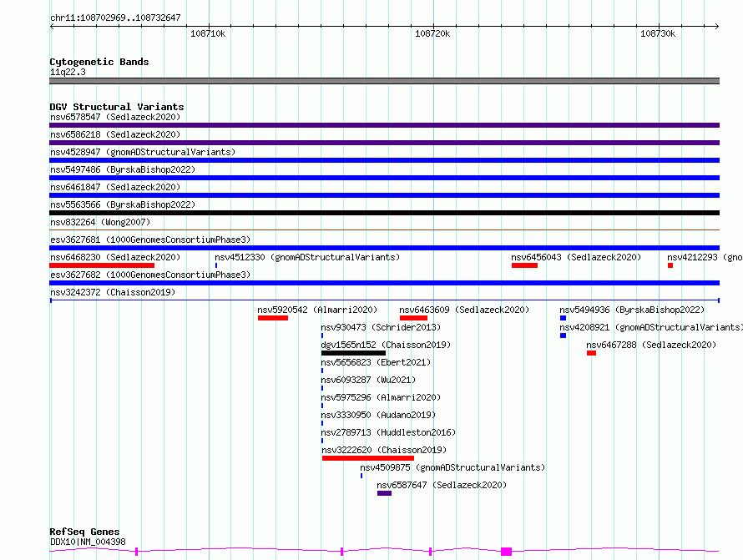The height and width of the screenshot is (560, 743).
Task: Click the nsv6468230 (Sedlazeck2020) label
Action: pos(115,257)
